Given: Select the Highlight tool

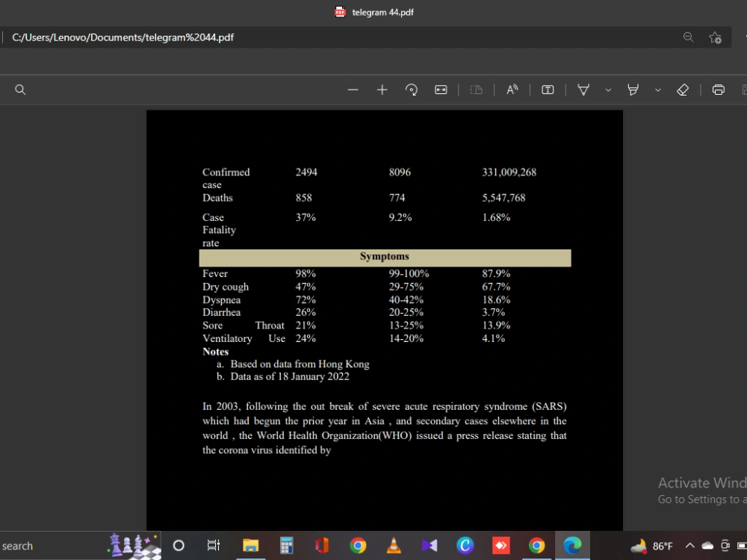Looking at the screenshot, I should coord(633,90).
